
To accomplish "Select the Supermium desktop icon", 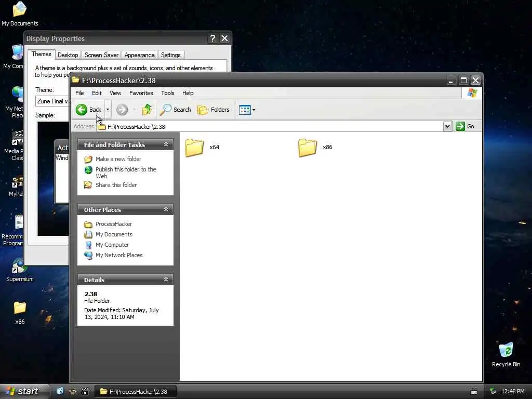I will pyautogui.click(x=20, y=270).
